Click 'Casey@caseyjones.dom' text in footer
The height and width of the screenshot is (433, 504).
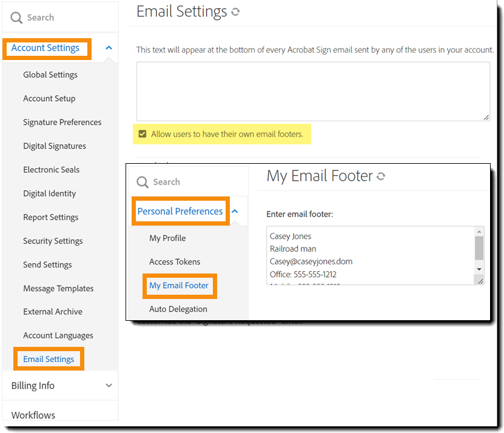pyautogui.click(x=311, y=261)
